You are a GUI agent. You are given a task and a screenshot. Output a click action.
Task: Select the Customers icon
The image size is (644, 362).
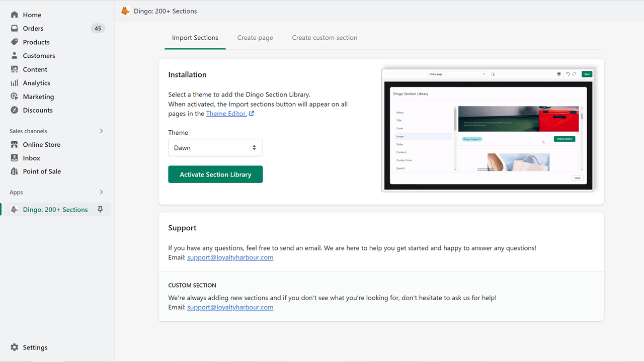(14, 55)
